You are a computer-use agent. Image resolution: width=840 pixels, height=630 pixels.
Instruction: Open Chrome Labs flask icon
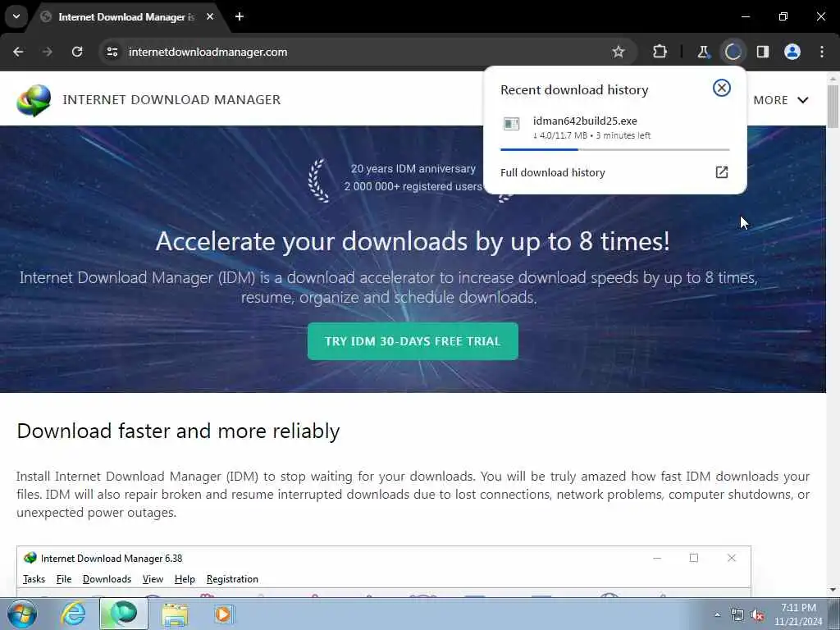click(703, 52)
